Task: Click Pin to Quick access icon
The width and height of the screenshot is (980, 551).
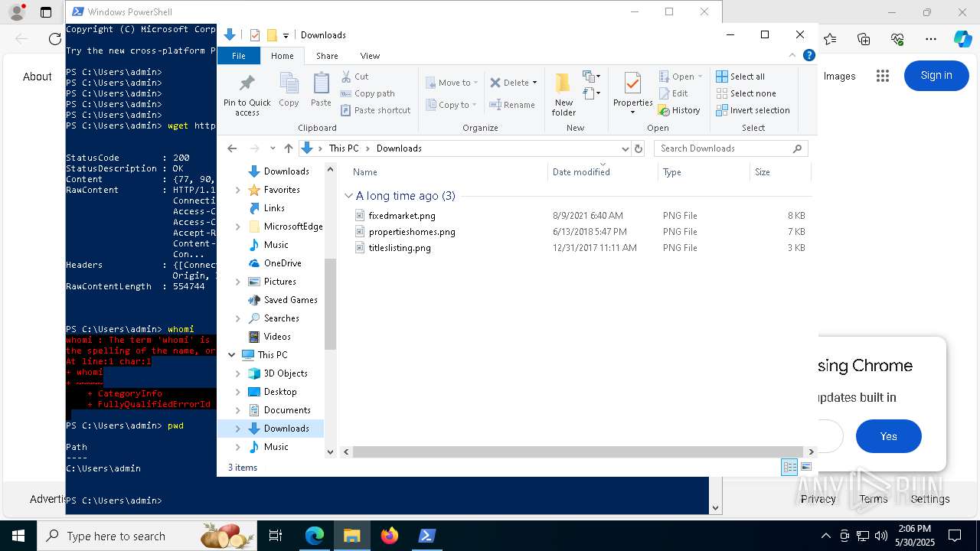Action: (x=247, y=94)
